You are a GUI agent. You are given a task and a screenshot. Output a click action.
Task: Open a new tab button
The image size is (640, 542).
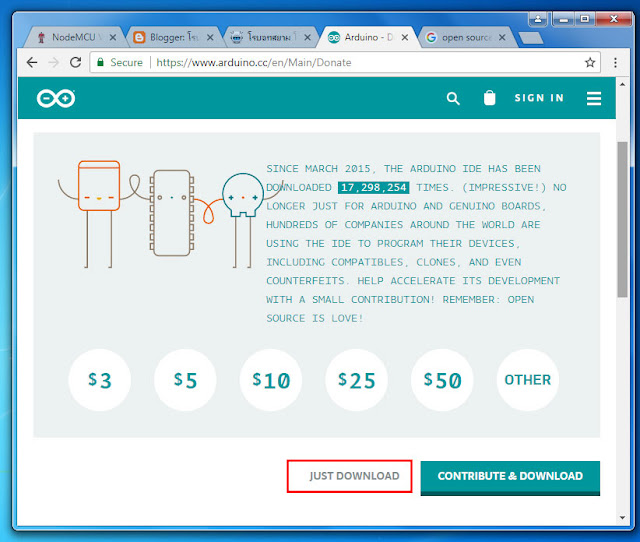coord(531,38)
